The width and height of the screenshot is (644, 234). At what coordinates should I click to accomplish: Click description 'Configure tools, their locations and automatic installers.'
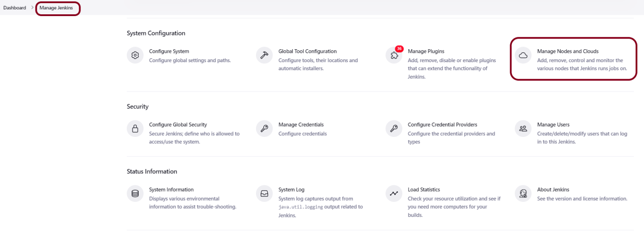coord(318,64)
